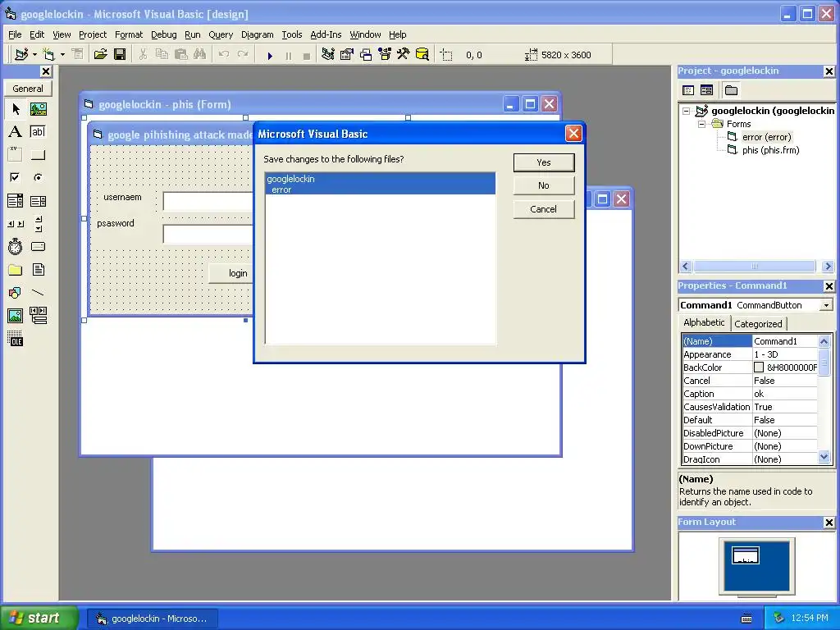Click the Toolbox hammer-and-wrench toolbar icon

pyautogui.click(x=403, y=54)
